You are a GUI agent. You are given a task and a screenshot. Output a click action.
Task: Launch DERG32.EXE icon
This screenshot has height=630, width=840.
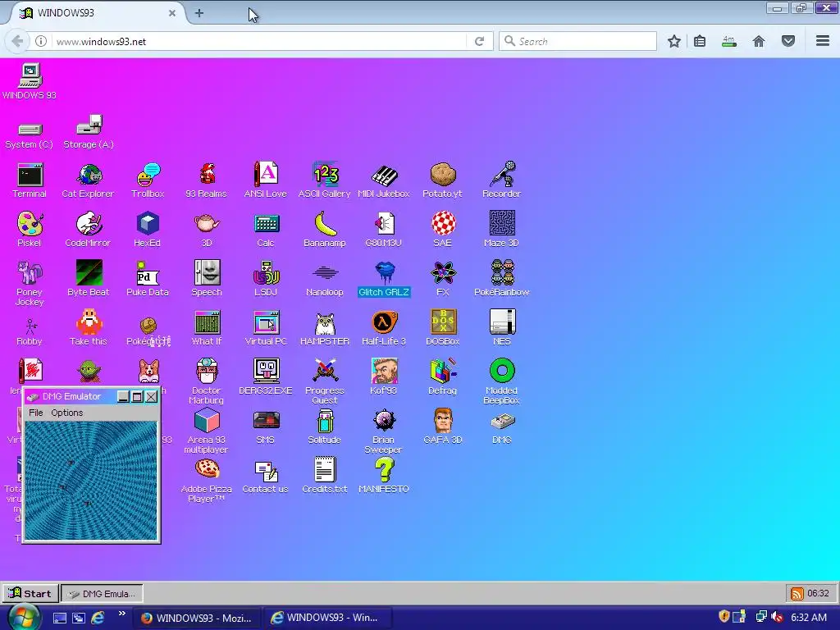pos(266,377)
